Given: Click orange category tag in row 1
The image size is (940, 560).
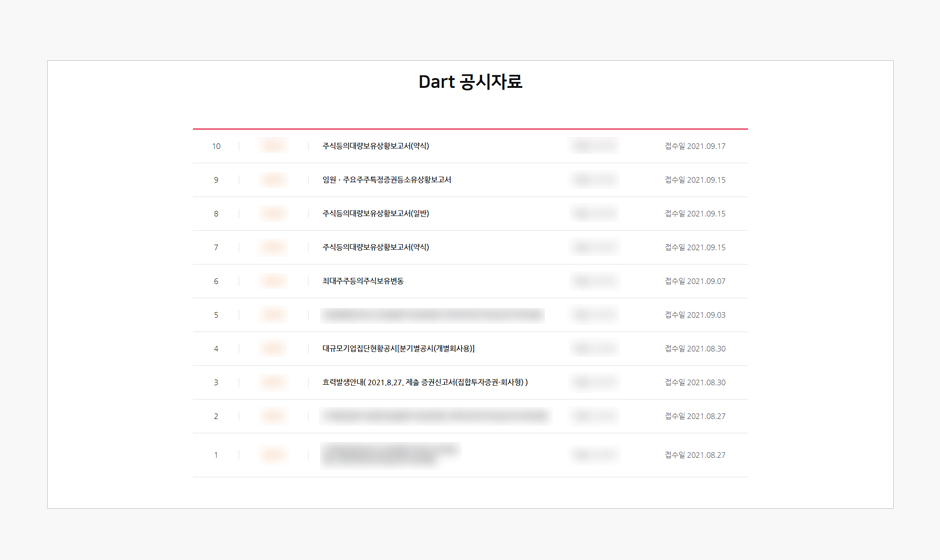Looking at the screenshot, I should pyautogui.click(x=273, y=455).
